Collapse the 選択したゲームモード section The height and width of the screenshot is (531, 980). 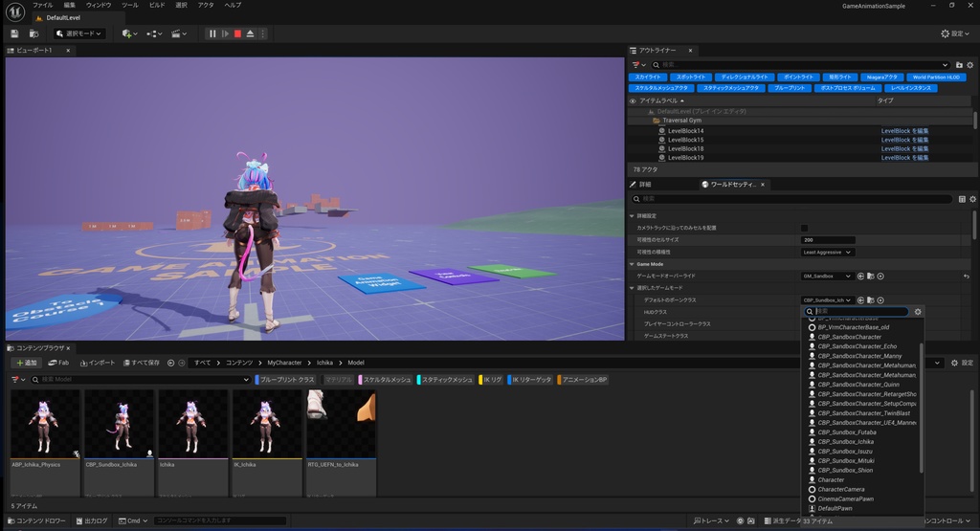[632, 288]
